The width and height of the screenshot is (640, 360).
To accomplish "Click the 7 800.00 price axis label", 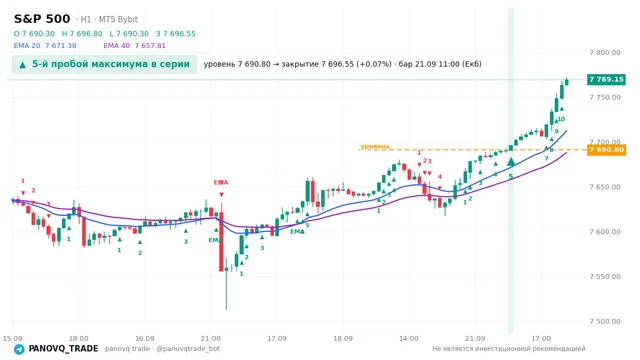I will click(604, 53).
